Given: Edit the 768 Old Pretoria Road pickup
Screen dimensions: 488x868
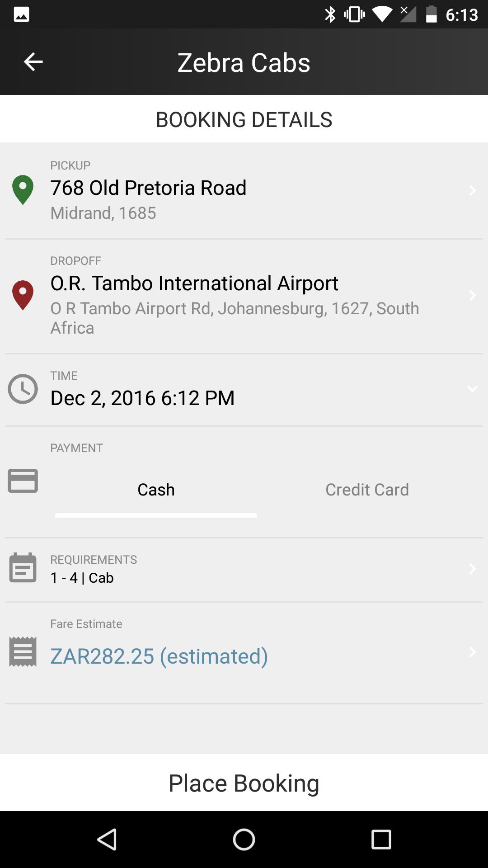Looking at the screenshot, I should 148,188.
